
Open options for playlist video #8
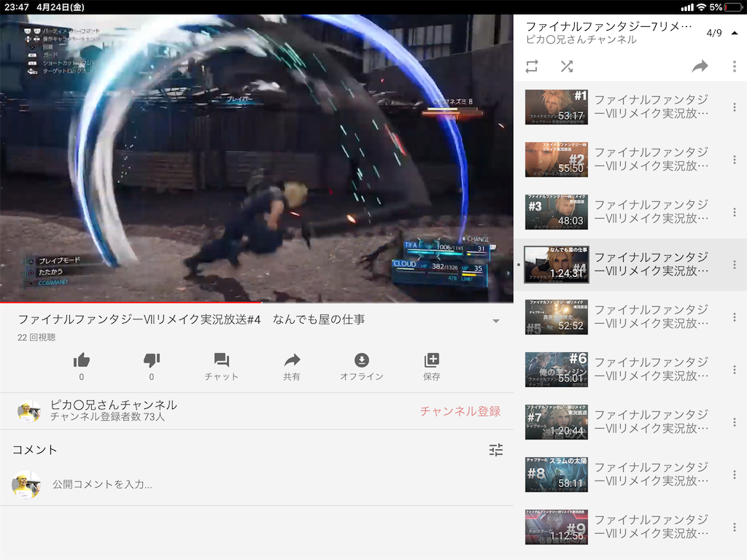tap(734, 475)
